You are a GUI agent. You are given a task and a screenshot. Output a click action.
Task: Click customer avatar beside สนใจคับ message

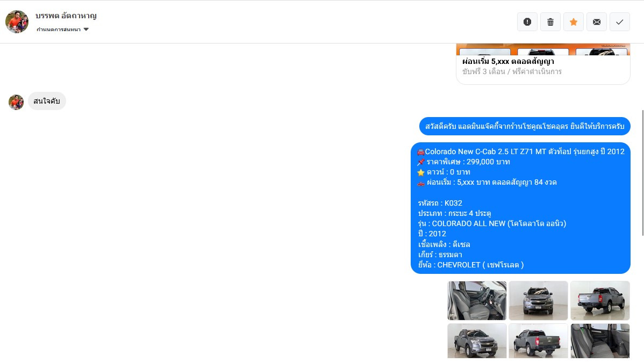pos(16,102)
